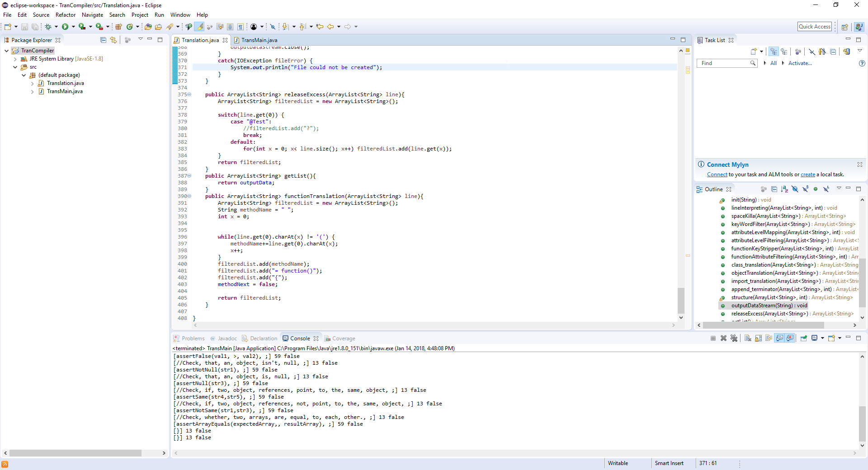
Task: Open the Run button dropdown arrow
Action: [73, 27]
